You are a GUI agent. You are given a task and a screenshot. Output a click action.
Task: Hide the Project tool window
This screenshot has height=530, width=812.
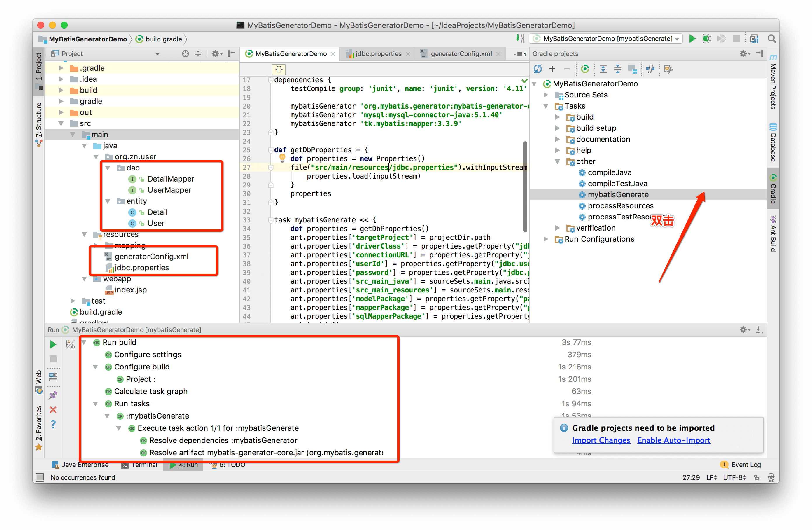coord(231,54)
